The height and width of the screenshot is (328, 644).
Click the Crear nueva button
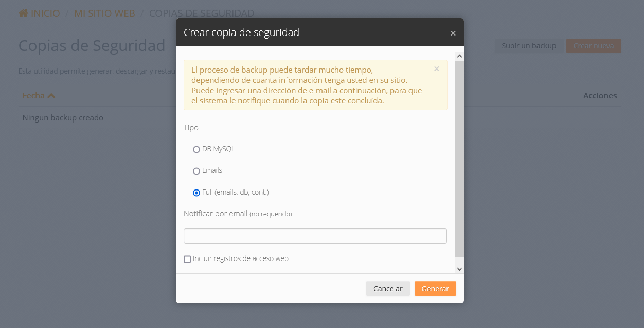click(593, 46)
